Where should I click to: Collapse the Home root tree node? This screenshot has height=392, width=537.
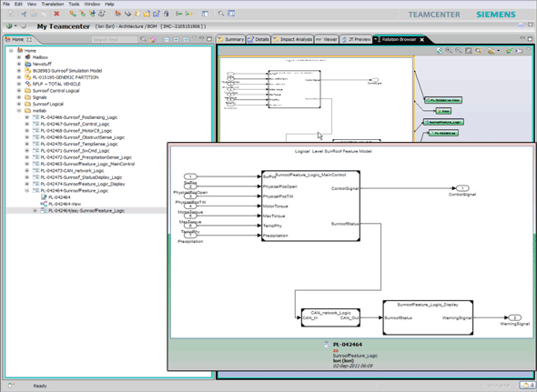coord(11,50)
